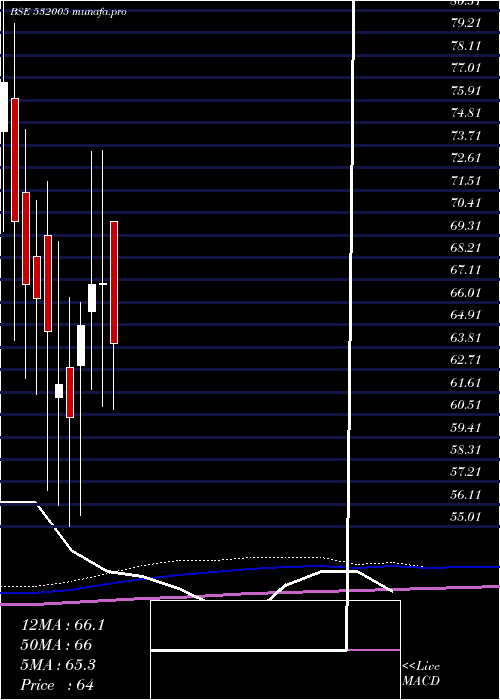The height and width of the screenshot is (700, 500).
Task: Select the 72.61 price label
Action: tap(466, 158)
